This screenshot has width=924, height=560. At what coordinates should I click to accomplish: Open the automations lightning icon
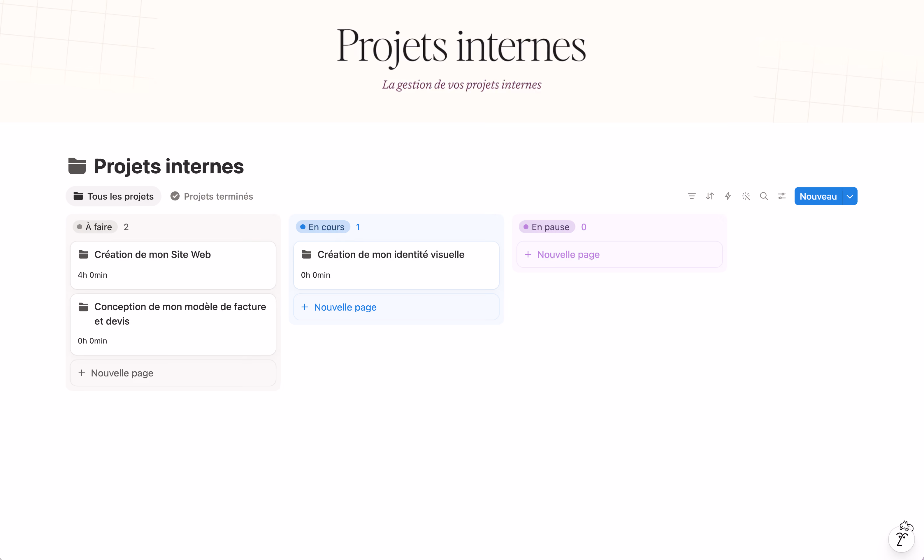tap(728, 196)
